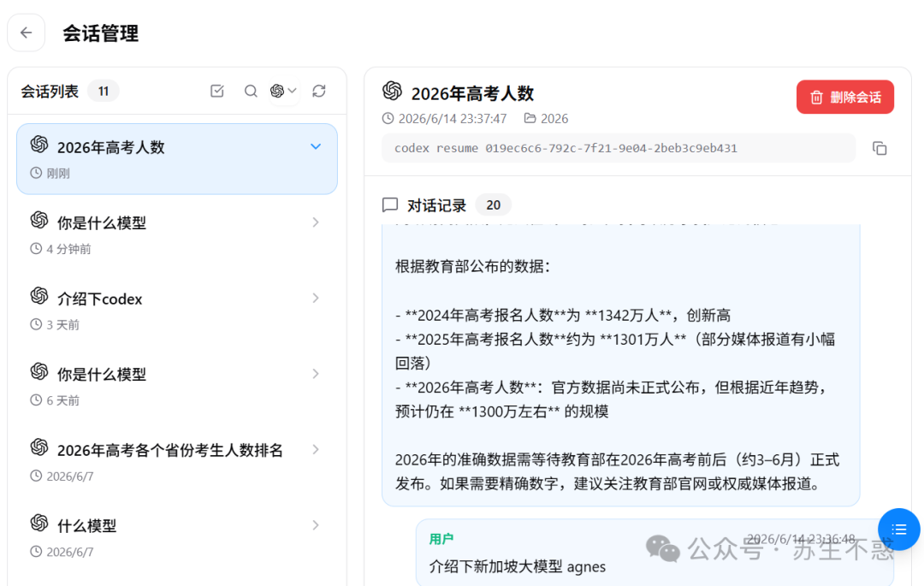Expand the 什么模型 session chevron
This screenshot has width=924, height=586.
point(316,524)
